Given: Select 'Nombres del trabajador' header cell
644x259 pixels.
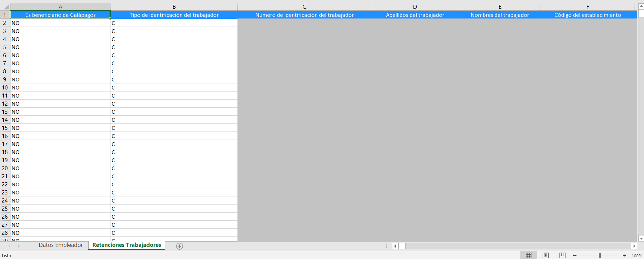Looking at the screenshot, I should [500, 15].
